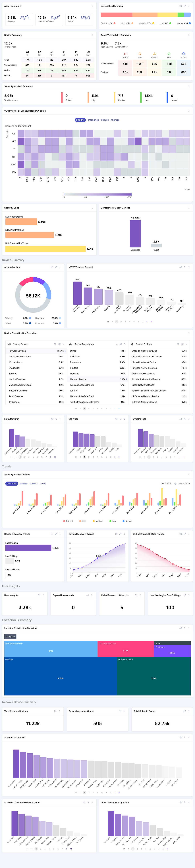Select 2 WEEKS range for incident trends
This screenshot has width=195, height=868.
pyautogui.click(x=34, y=484)
